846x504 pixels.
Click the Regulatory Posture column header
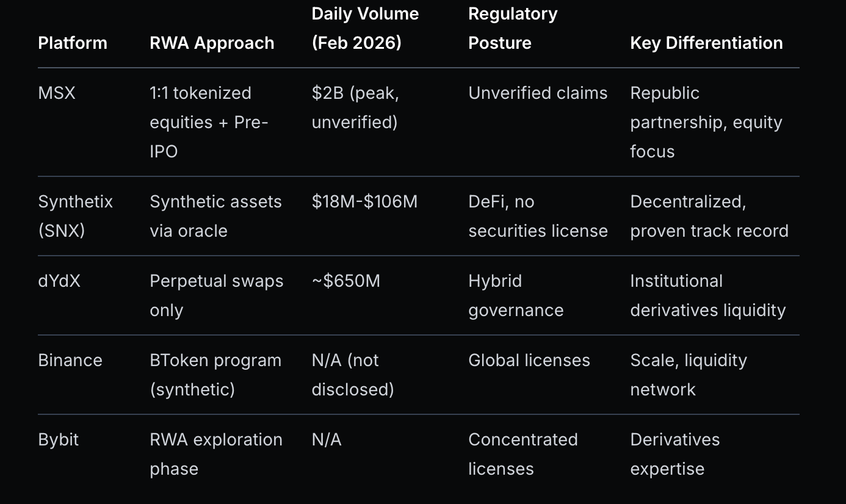(x=513, y=28)
